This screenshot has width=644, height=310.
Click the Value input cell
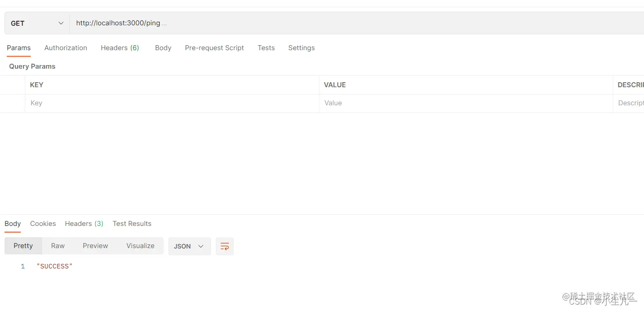tap(466, 103)
